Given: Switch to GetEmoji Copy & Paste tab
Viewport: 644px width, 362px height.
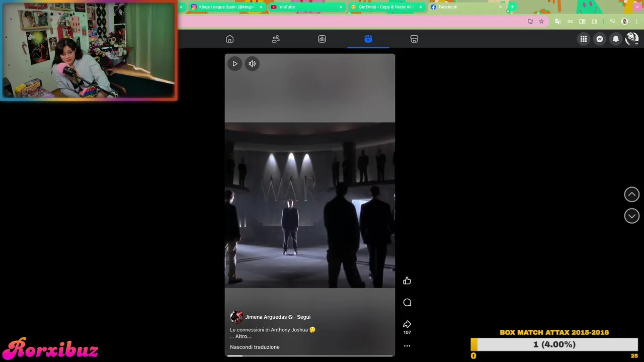Looking at the screenshot, I should tap(386, 7).
